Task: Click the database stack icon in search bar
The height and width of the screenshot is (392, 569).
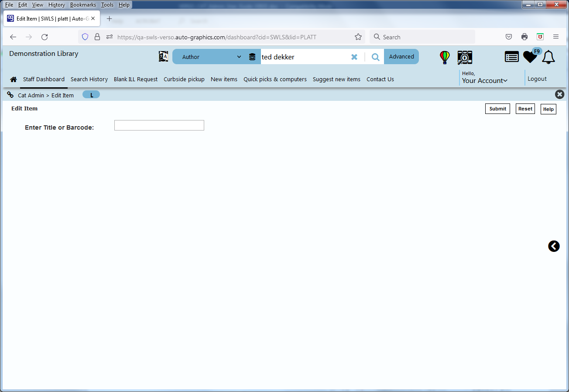Action: (x=252, y=57)
